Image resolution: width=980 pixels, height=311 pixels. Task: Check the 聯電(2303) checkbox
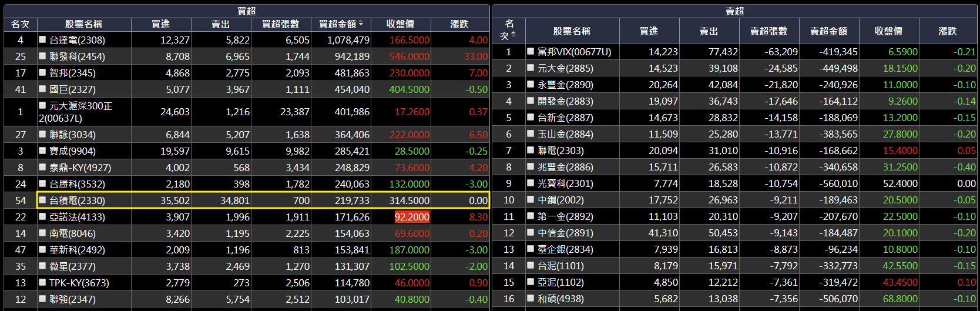point(531,150)
